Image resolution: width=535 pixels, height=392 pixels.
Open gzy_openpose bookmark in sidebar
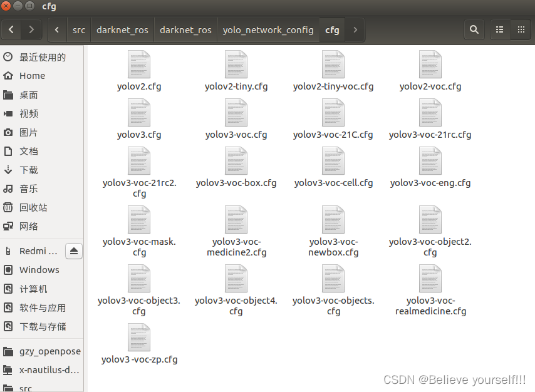[41, 351]
